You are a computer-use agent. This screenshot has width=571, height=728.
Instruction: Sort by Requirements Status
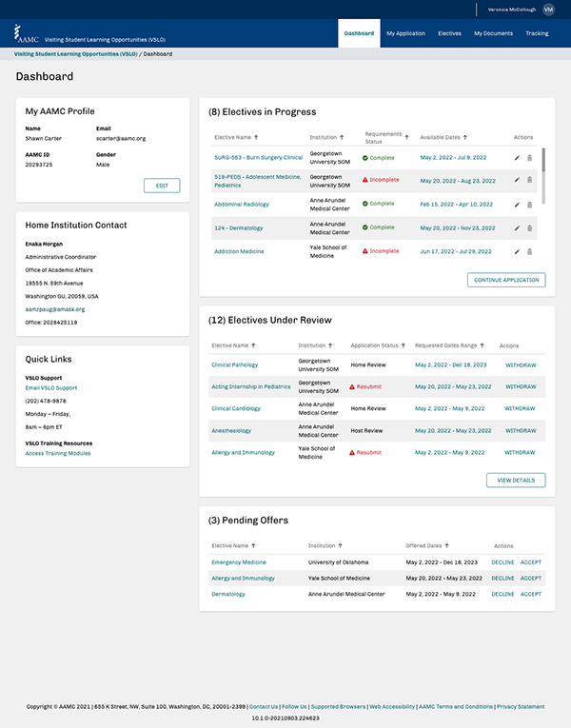[x=406, y=137]
